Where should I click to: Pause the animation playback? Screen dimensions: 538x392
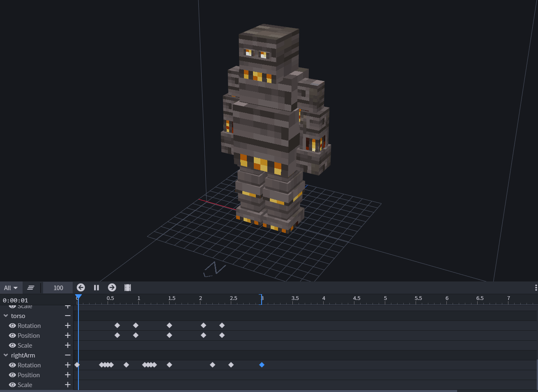(97, 288)
